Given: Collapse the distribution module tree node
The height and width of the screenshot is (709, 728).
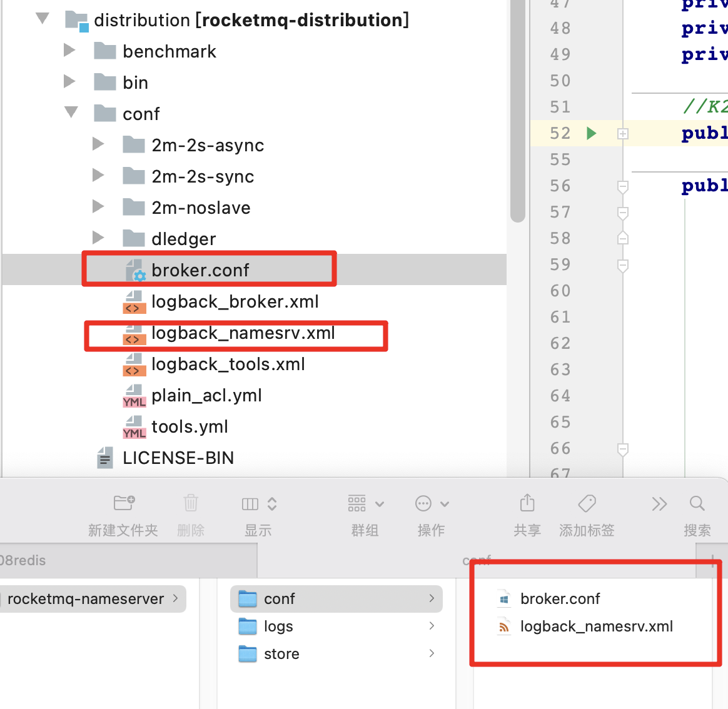Looking at the screenshot, I should pos(43,19).
